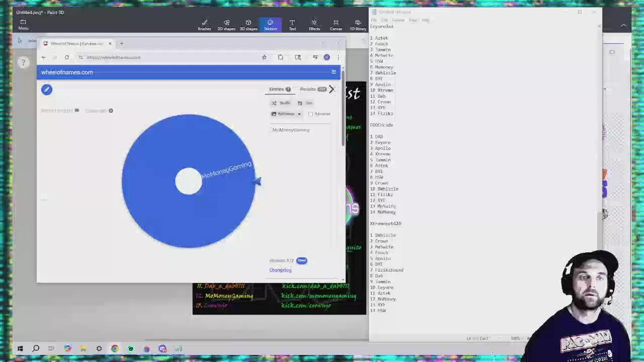Click the Xtremepot420 heading in Notepad
The image size is (644, 362).
coord(385,224)
